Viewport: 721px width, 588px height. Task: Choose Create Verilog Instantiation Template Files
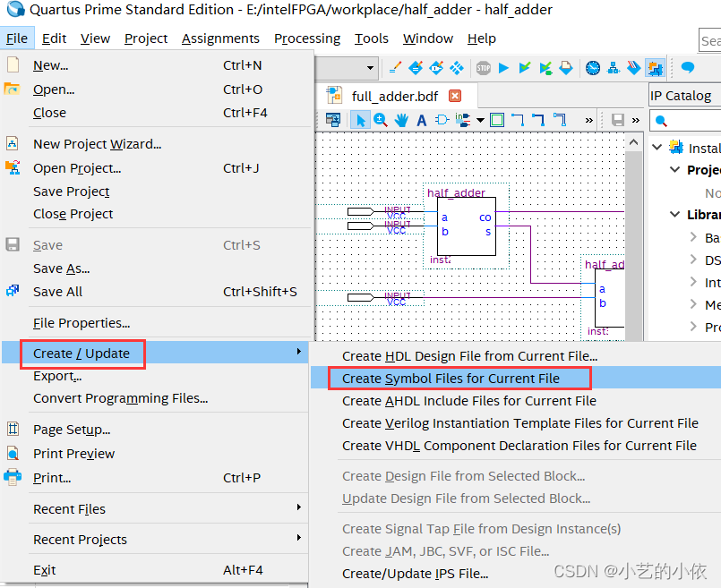(x=516, y=422)
